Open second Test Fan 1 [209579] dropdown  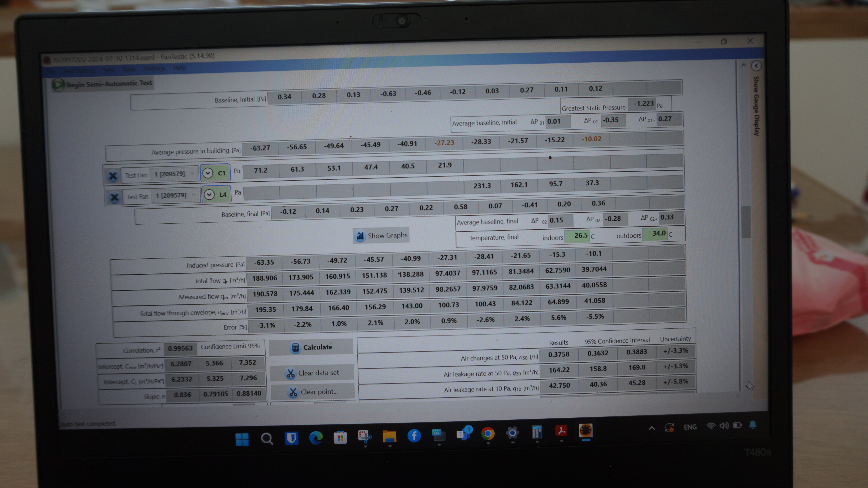175,196
